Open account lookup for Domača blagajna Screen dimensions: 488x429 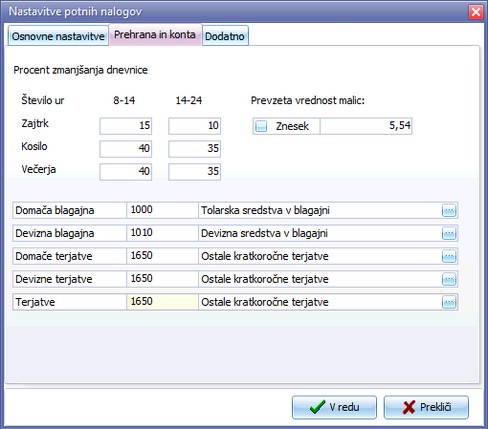click(449, 210)
